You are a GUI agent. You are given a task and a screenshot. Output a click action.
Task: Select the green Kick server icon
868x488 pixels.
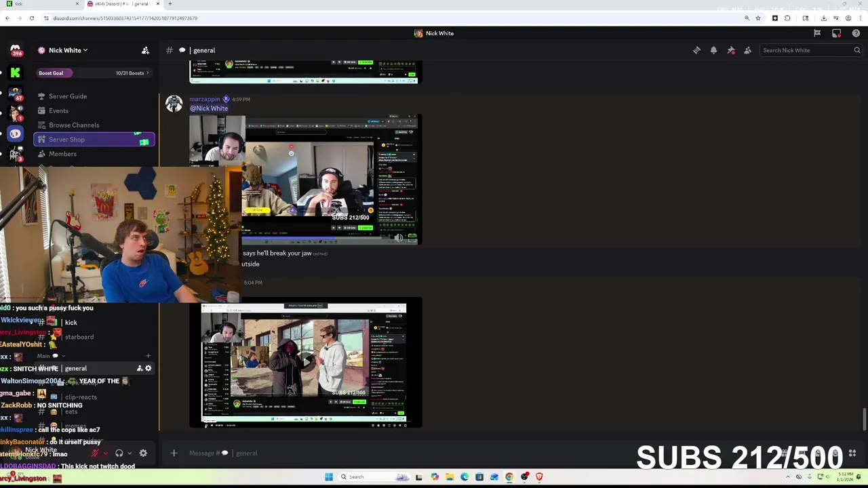click(x=15, y=73)
